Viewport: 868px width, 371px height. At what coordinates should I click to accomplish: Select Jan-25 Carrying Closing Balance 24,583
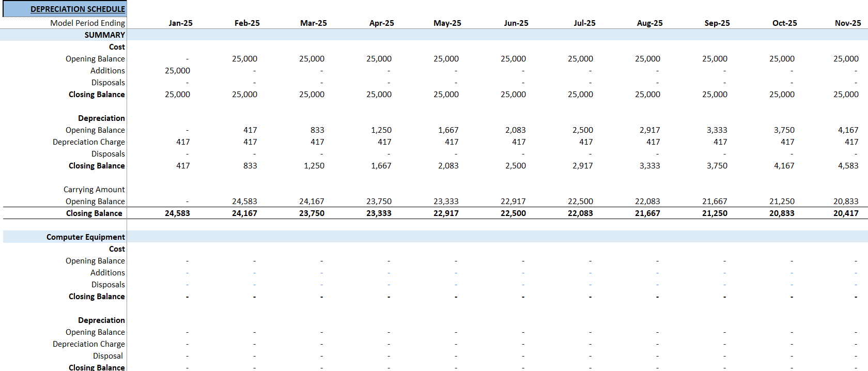(177, 213)
